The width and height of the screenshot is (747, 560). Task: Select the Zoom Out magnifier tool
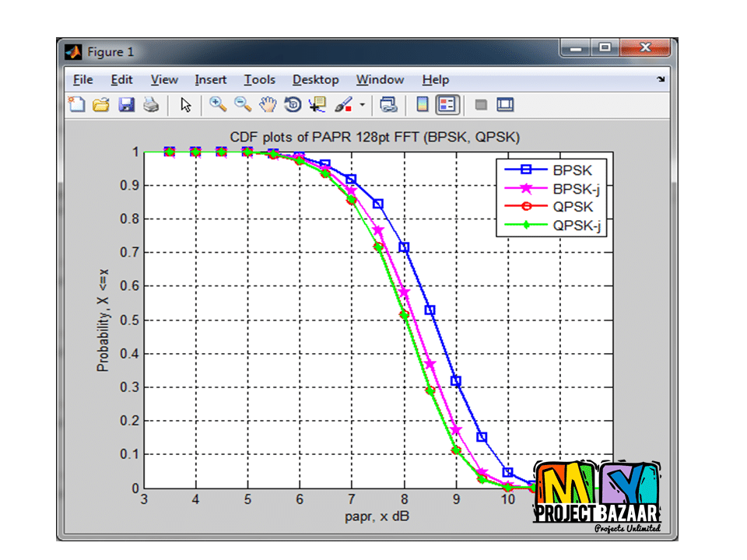(243, 105)
